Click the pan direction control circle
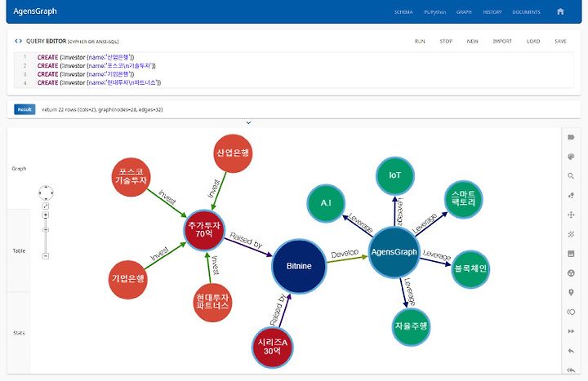Image resolution: width=588 pixels, height=381 pixels. [46, 193]
